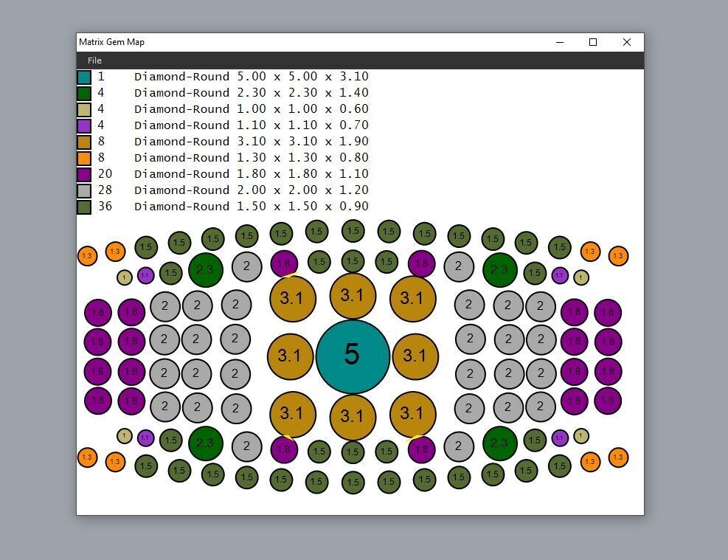Image resolution: width=728 pixels, height=560 pixels.
Task: Click legend text "Diamond-Round 3.10 x 3.10 x 1.90"
Action: [x=252, y=142]
